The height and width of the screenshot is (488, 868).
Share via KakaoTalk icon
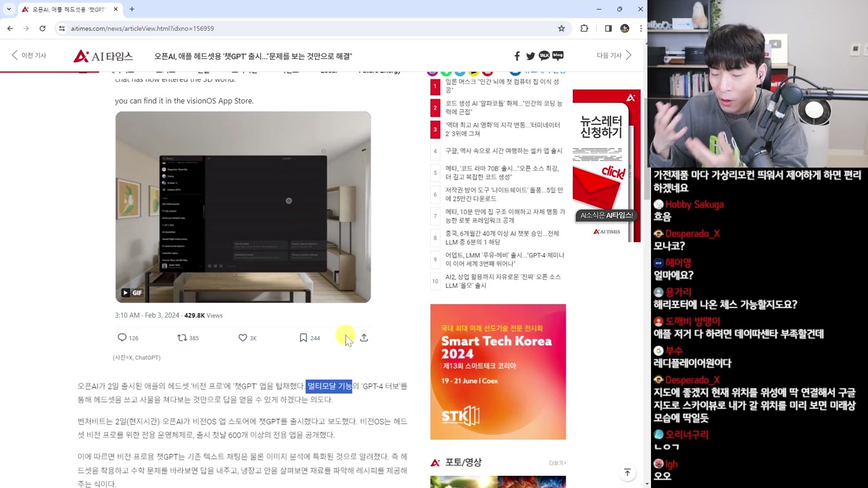[544, 56]
